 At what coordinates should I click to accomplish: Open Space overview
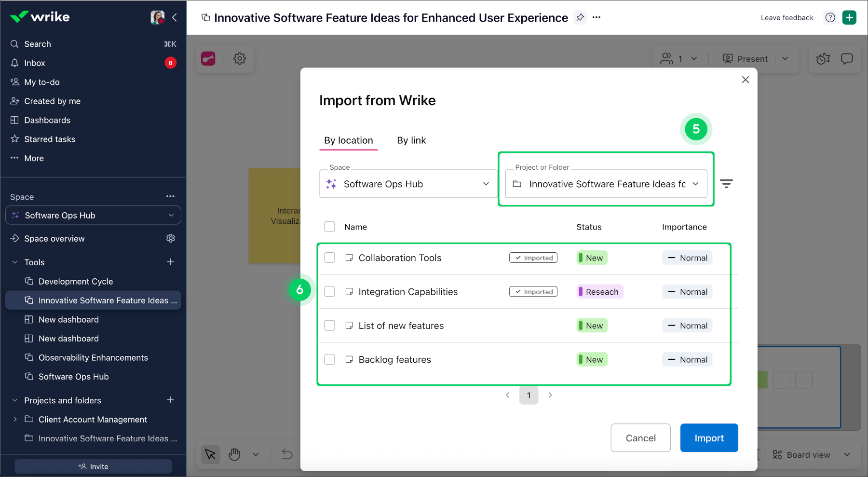[x=54, y=239]
